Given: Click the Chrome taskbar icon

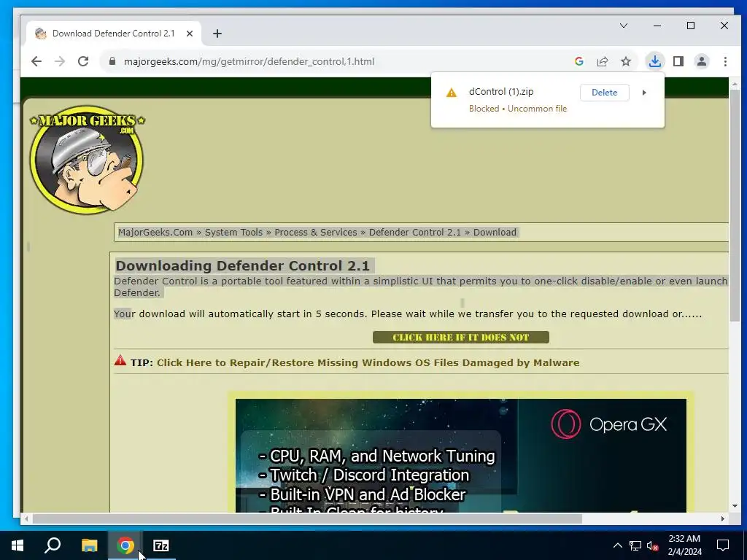Looking at the screenshot, I should pyautogui.click(x=125, y=545).
